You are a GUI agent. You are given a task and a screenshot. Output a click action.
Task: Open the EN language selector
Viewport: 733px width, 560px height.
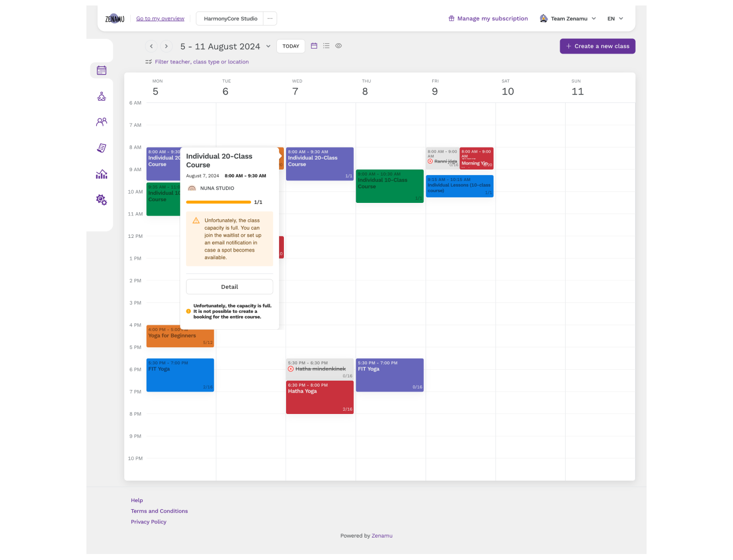point(615,19)
